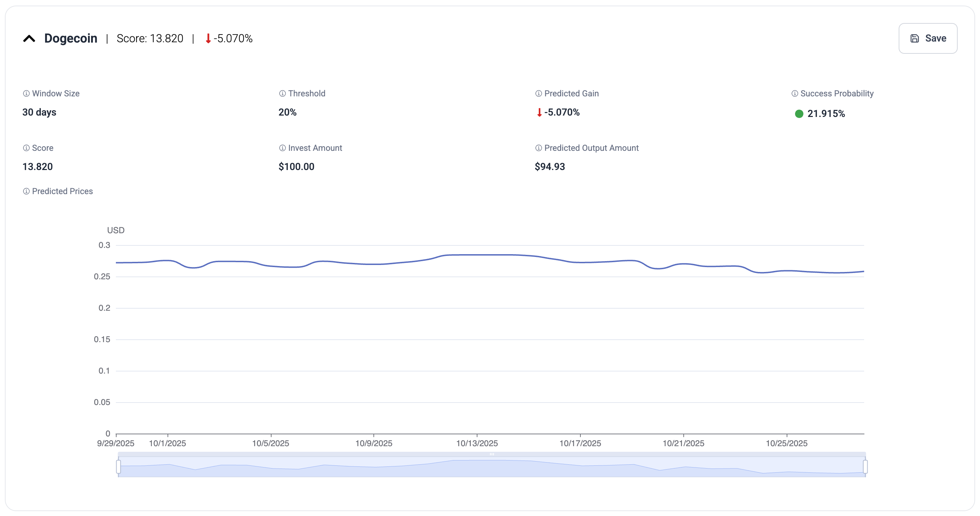Click the Dogecoin title heading
The image size is (980, 516).
coord(71,38)
